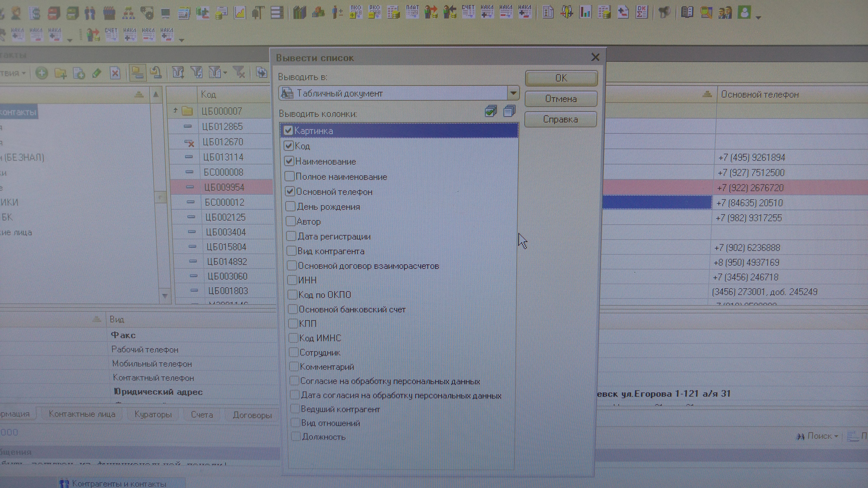Viewport: 868px width, 488px height.
Task: Check the Комментарий checkbox
Action: pos(294,366)
